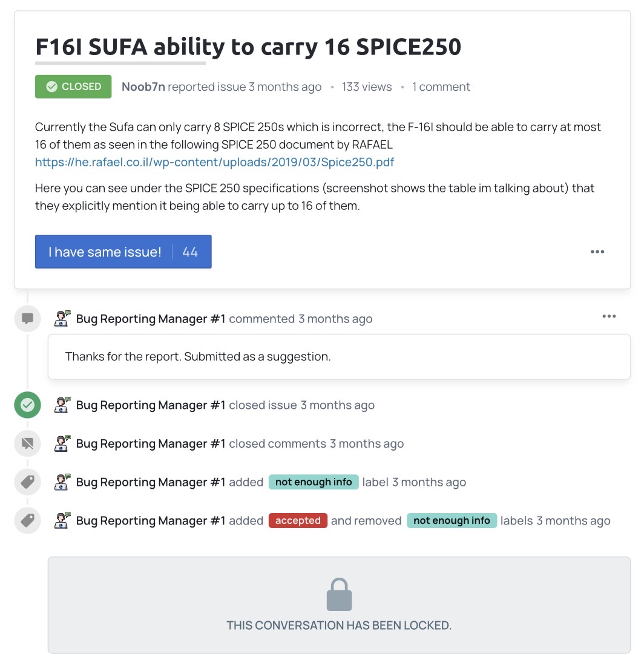Open the issue's three-dot options menu

597,252
